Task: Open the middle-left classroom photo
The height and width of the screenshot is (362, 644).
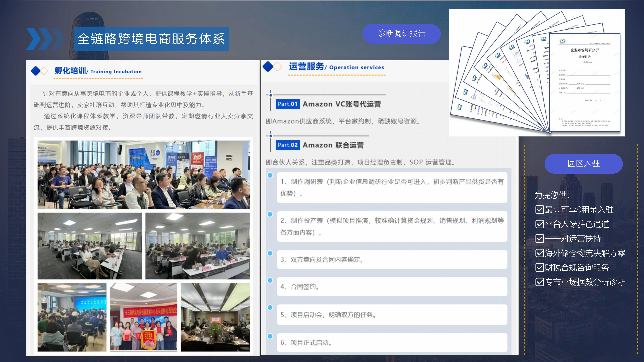Action: coord(89,246)
